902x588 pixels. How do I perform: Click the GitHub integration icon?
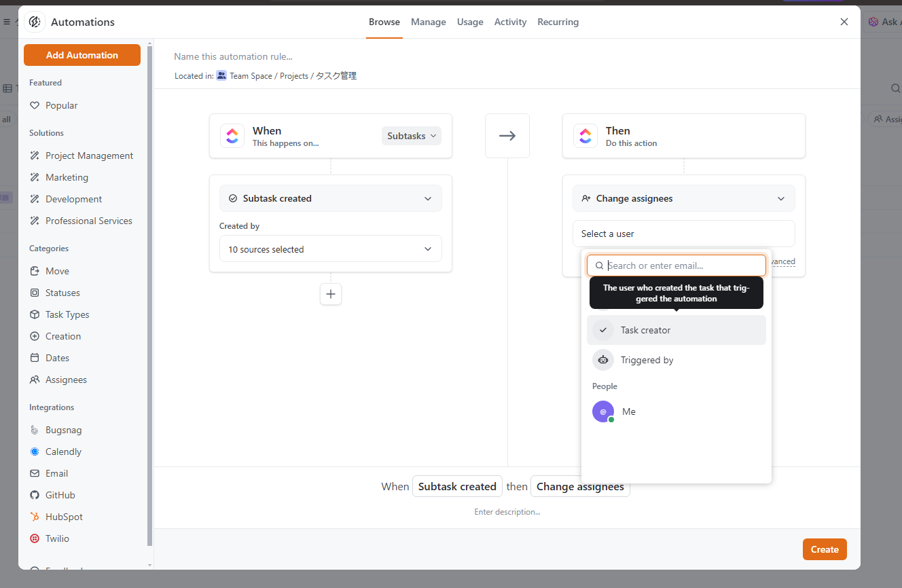(x=35, y=495)
